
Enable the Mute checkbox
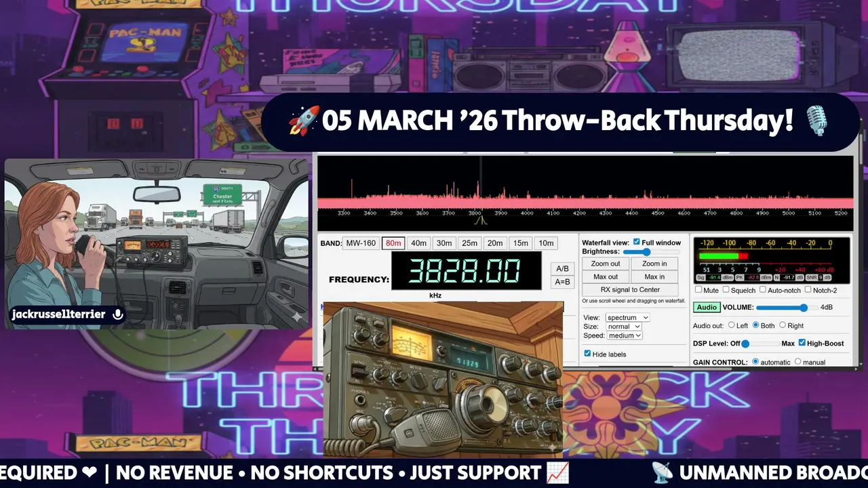(699, 290)
